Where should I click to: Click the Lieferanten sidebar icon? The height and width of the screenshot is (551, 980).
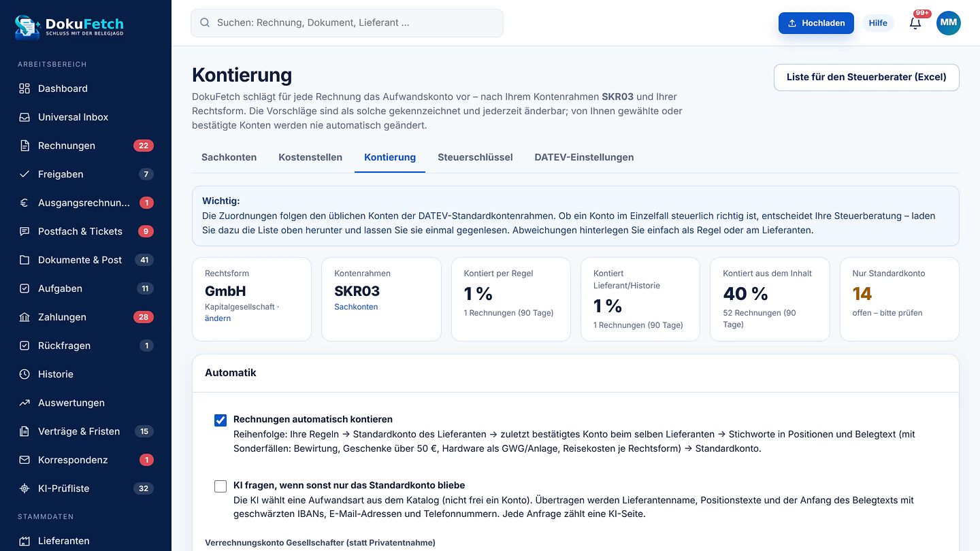coord(24,541)
